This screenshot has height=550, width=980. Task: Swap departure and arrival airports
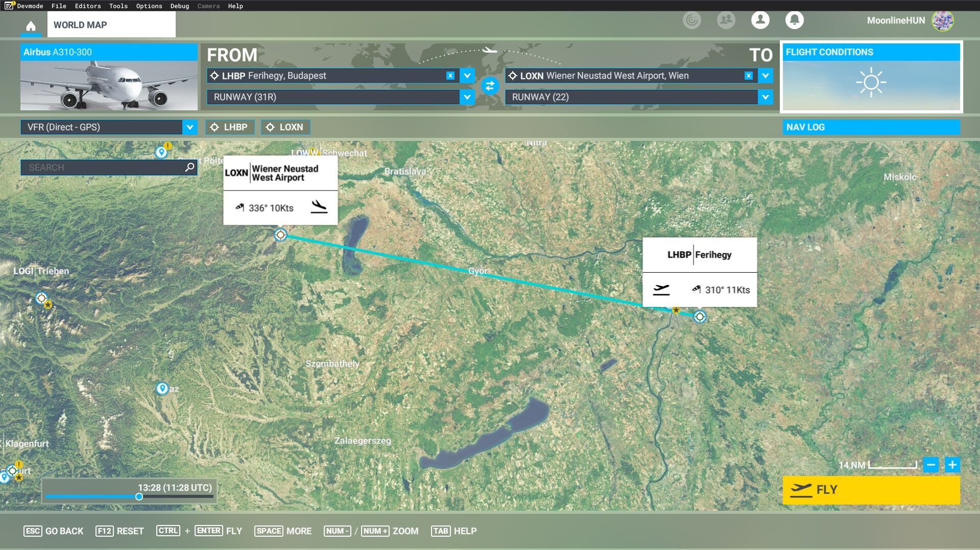[x=490, y=86]
